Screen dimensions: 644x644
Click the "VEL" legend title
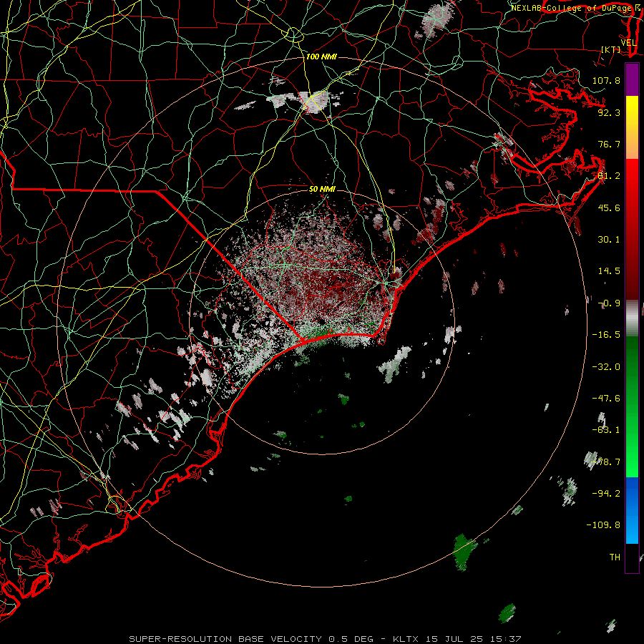click(x=628, y=43)
